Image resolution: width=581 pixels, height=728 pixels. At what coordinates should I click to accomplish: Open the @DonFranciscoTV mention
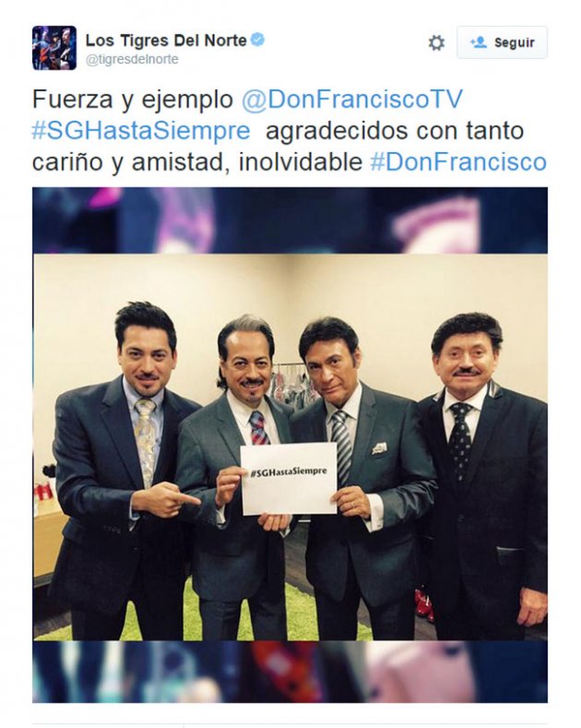pyautogui.click(x=351, y=100)
